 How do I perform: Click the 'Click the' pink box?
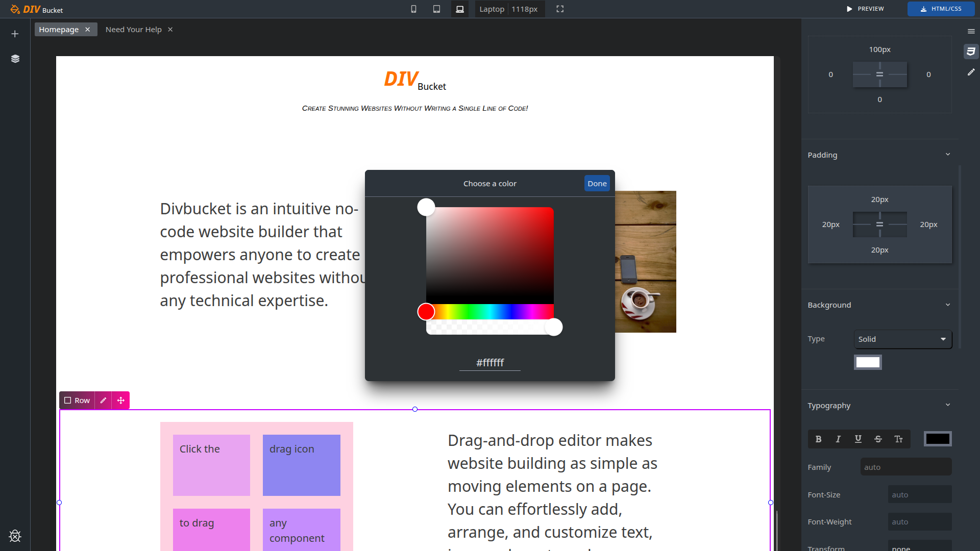pyautogui.click(x=211, y=465)
